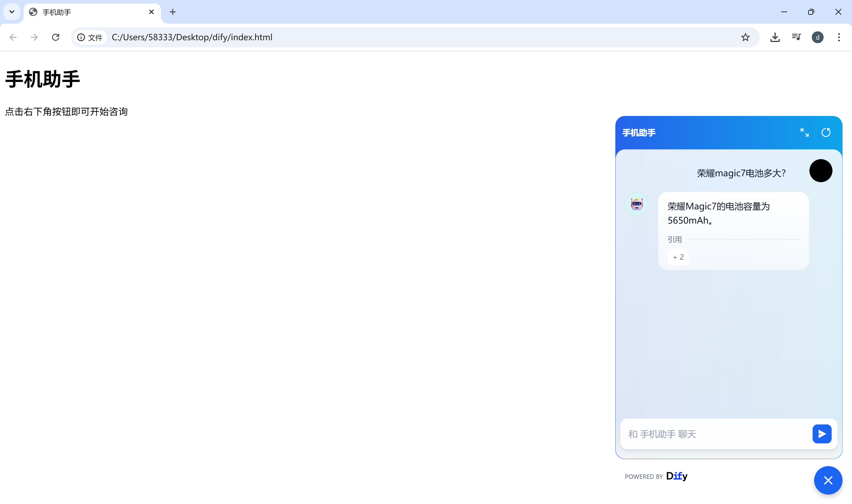Open Chrome three-dot menu

click(838, 37)
